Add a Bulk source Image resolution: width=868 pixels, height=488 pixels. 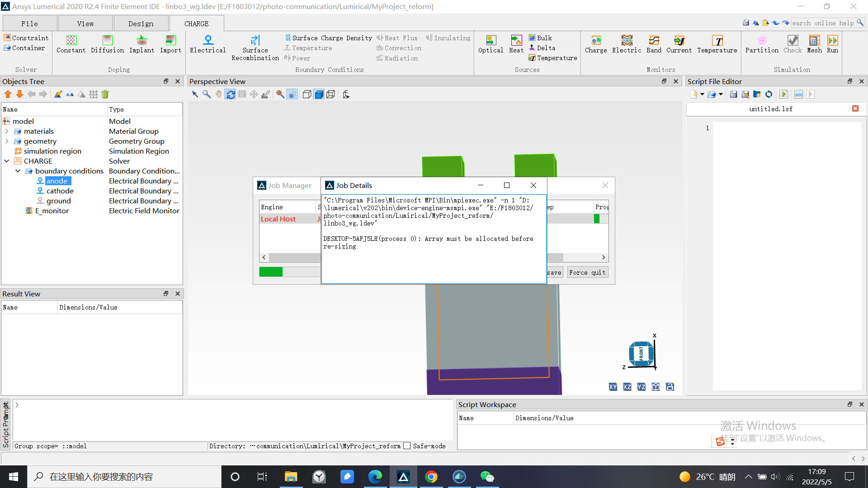pyautogui.click(x=540, y=38)
